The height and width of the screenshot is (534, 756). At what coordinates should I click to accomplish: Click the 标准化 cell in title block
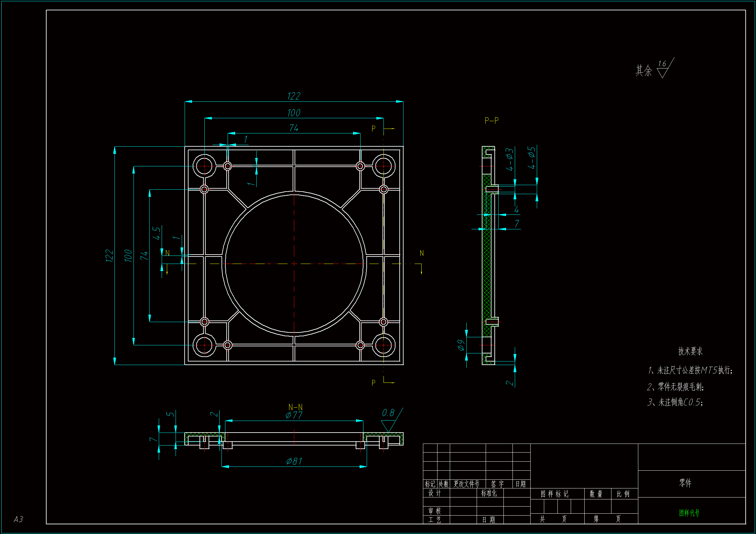pos(489,493)
